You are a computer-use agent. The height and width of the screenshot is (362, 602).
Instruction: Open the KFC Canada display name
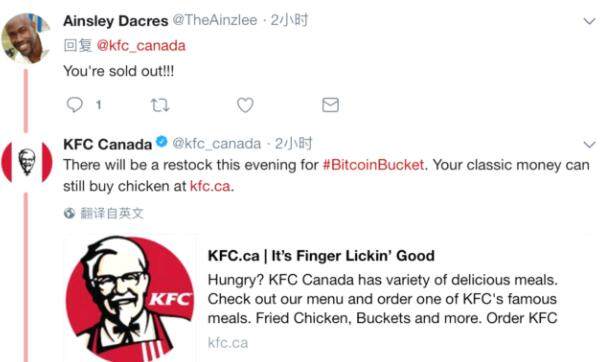pos(108,144)
